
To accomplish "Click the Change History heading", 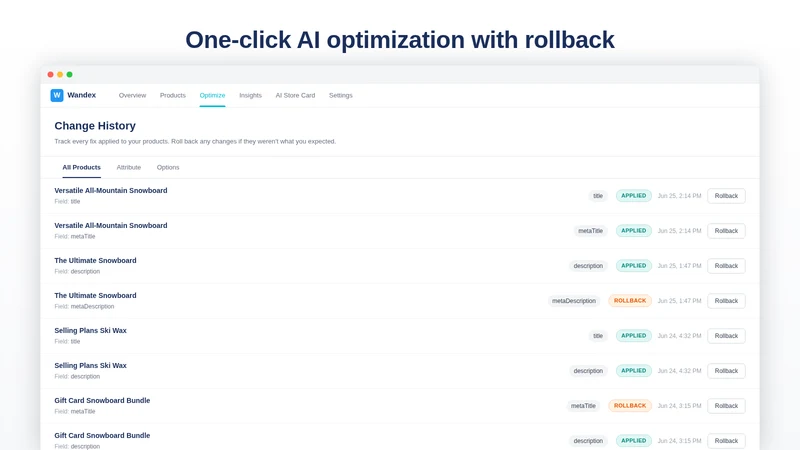I will tap(95, 126).
